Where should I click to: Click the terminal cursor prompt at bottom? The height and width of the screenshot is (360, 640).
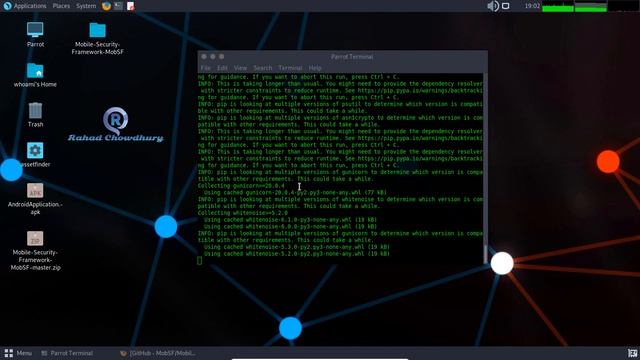200,260
